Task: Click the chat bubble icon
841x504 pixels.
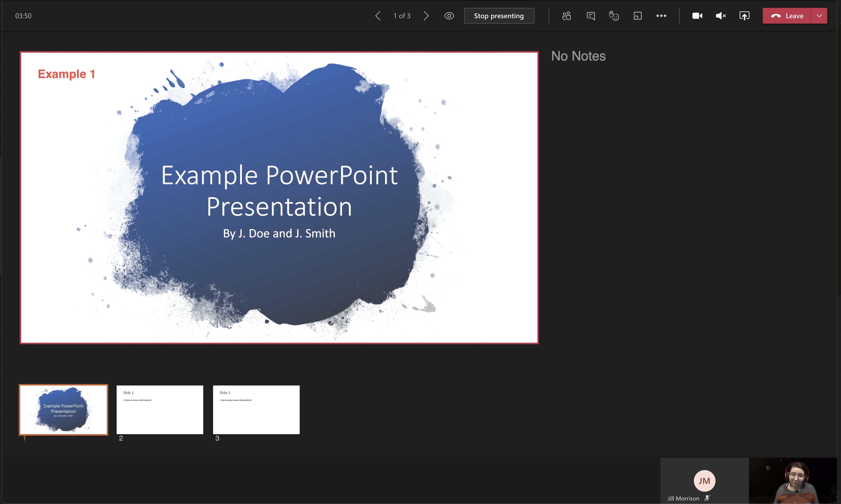Action: pyautogui.click(x=590, y=15)
